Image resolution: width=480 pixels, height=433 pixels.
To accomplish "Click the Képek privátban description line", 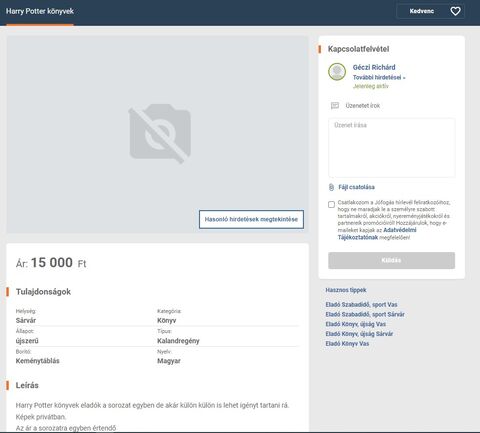I will click(x=41, y=417).
